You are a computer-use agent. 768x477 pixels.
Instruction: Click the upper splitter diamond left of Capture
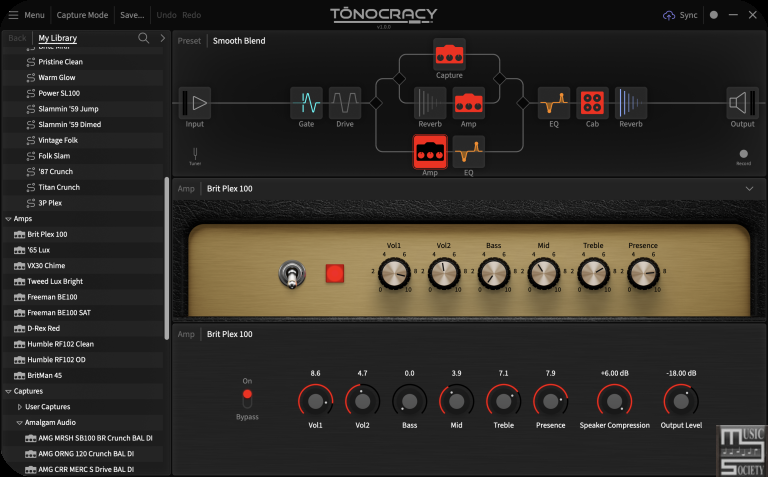point(399,78)
